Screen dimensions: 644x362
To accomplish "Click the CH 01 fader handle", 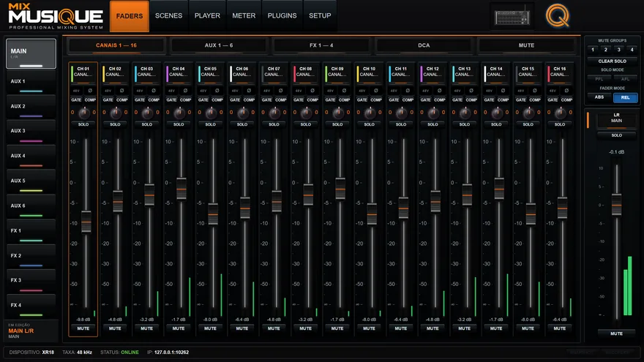I will [x=86, y=222].
